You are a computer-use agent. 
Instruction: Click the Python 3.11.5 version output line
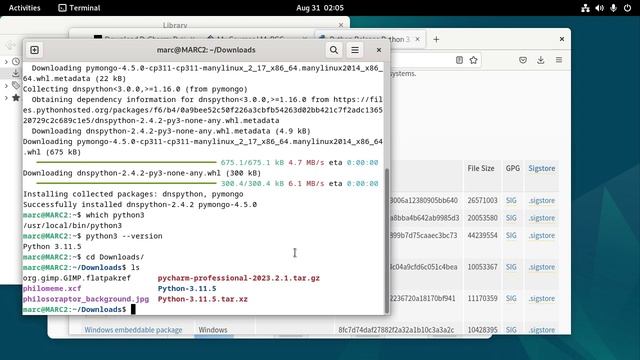click(x=52, y=247)
